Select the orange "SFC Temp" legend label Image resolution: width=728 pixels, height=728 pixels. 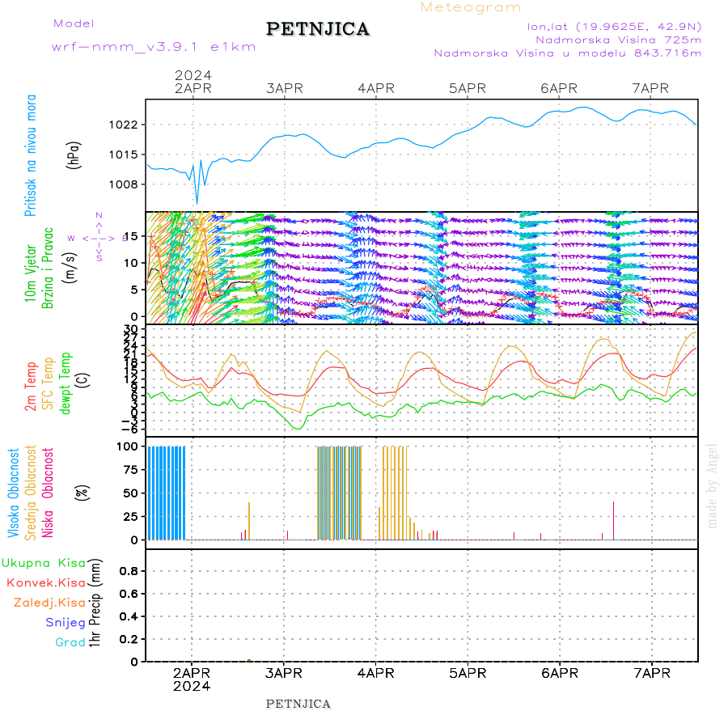tap(48, 383)
